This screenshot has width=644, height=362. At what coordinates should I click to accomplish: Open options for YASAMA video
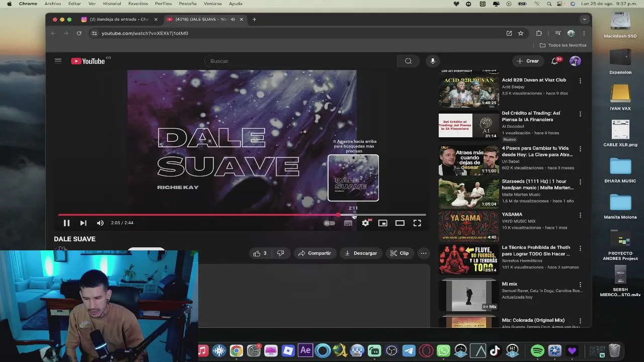click(x=580, y=215)
